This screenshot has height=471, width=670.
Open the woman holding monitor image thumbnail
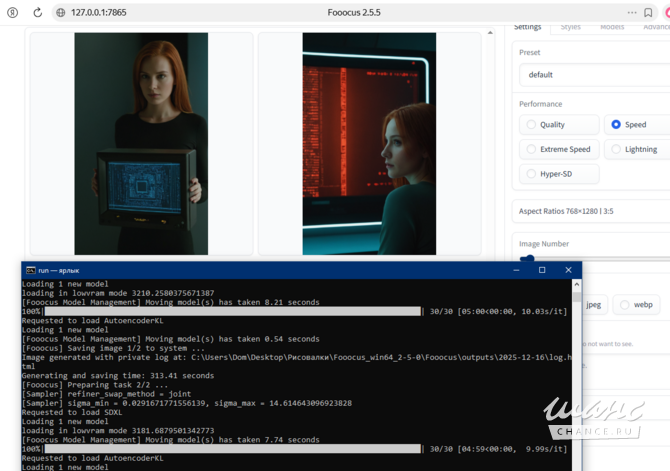pyautogui.click(x=141, y=144)
